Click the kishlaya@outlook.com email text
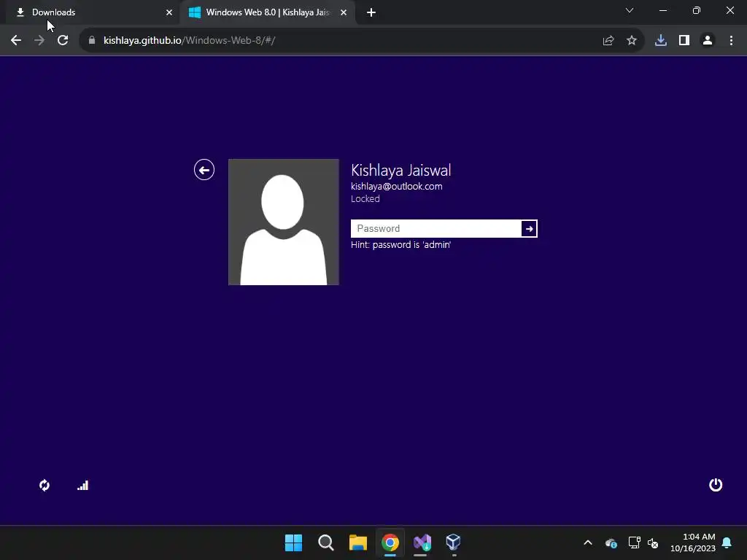Image resolution: width=747 pixels, height=560 pixels. [x=396, y=186]
